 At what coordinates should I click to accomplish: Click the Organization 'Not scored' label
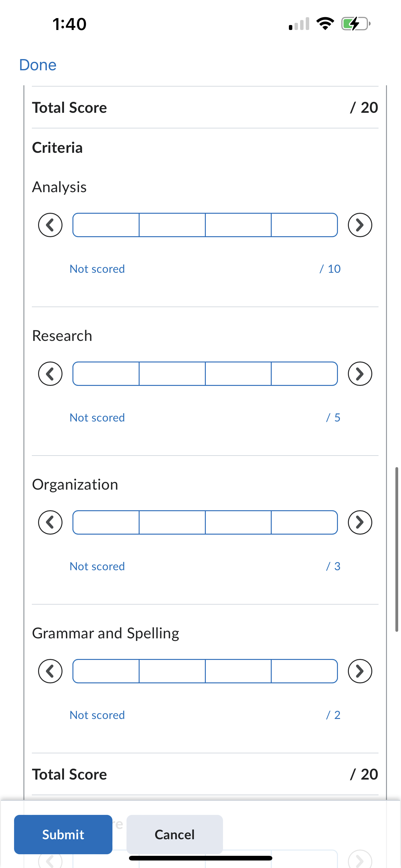[97, 566]
